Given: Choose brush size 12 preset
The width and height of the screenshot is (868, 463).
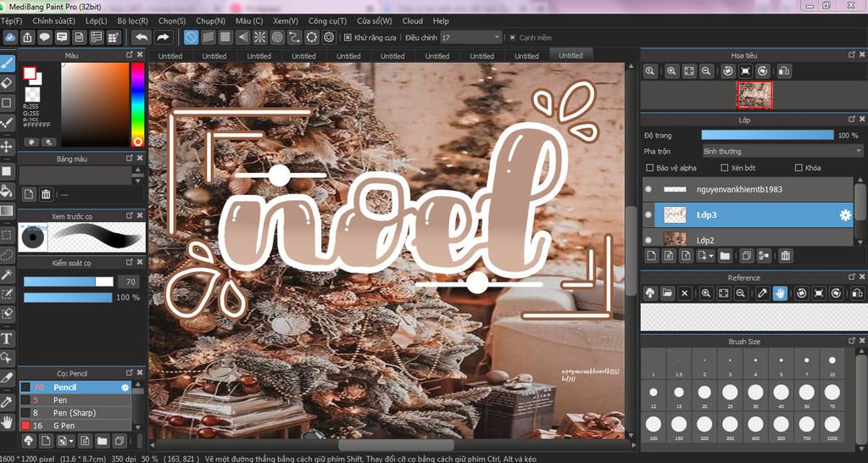Looking at the screenshot, I should pyautogui.click(x=654, y=395).
